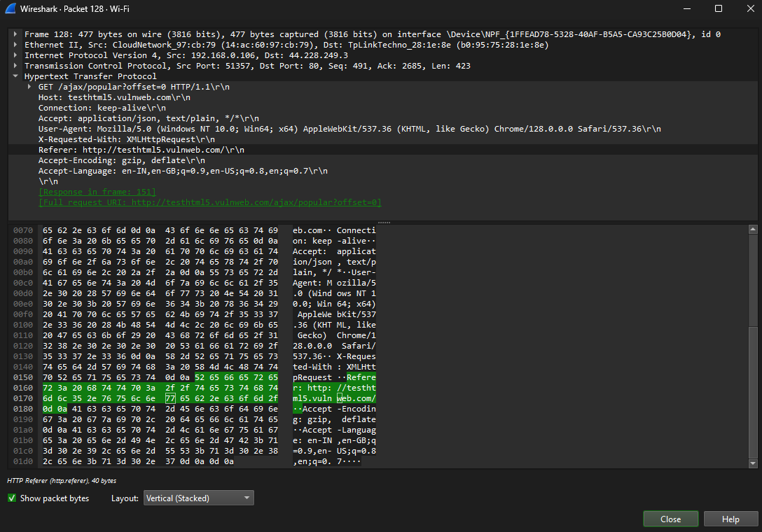Select the Accept-Encoding: gzip, deflate row
The width and height of the screenshot is (762, 532).
pos(121,160)
